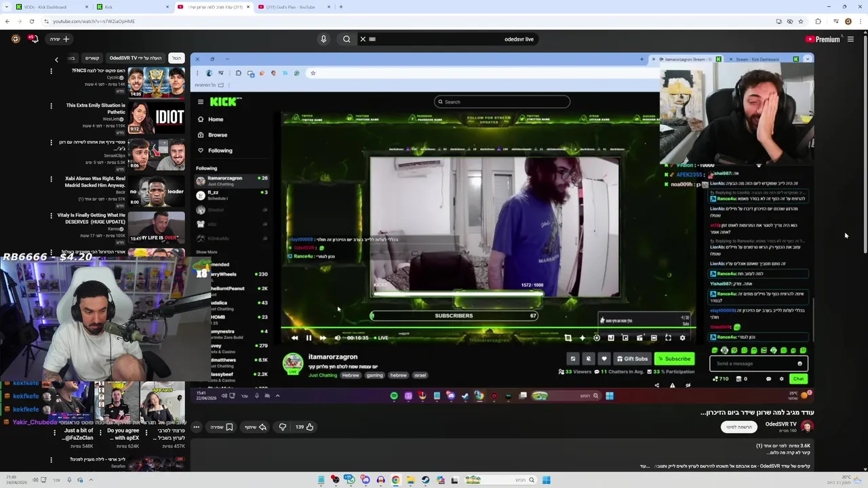This screenshot has width=868, height=488.
Task: Open the 'This Extra Emily Situation is Pathetic' thumbnail
Action: 156,119
